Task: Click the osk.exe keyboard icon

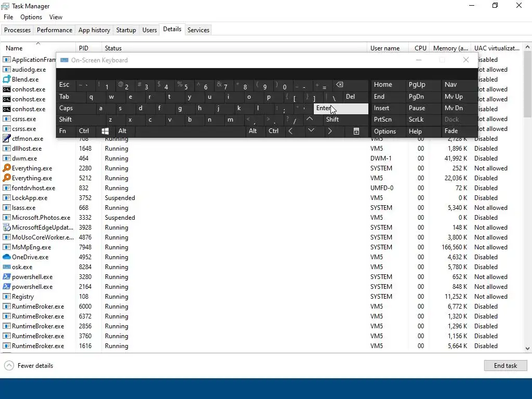Action: (x=6, y=267)
